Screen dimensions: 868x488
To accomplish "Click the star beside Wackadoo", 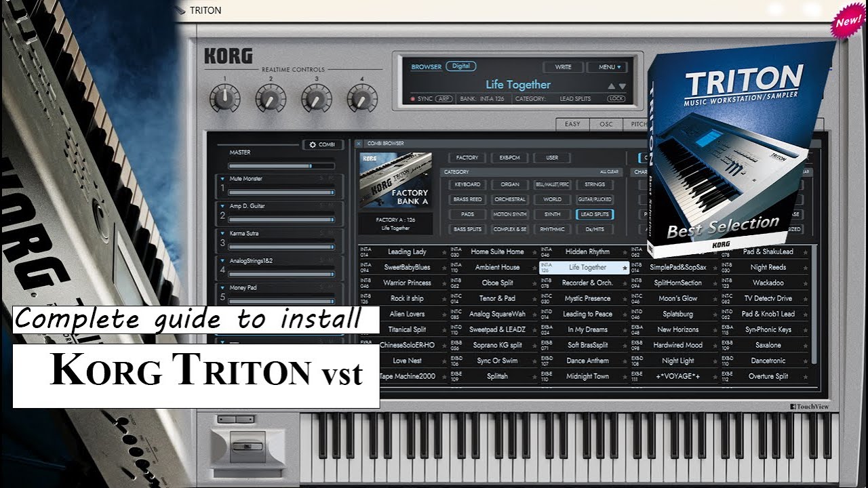I will (805, 283).
